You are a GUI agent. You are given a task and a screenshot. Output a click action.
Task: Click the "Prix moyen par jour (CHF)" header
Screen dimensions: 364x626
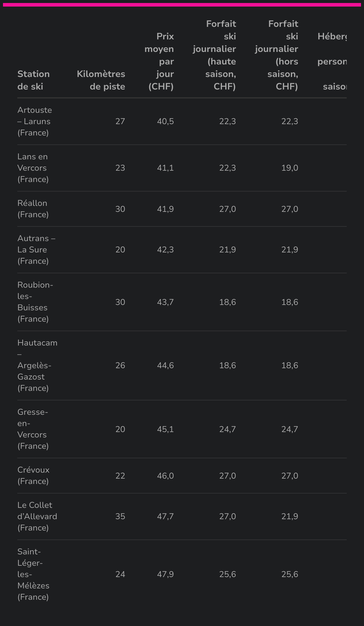[x=159, y=61]
